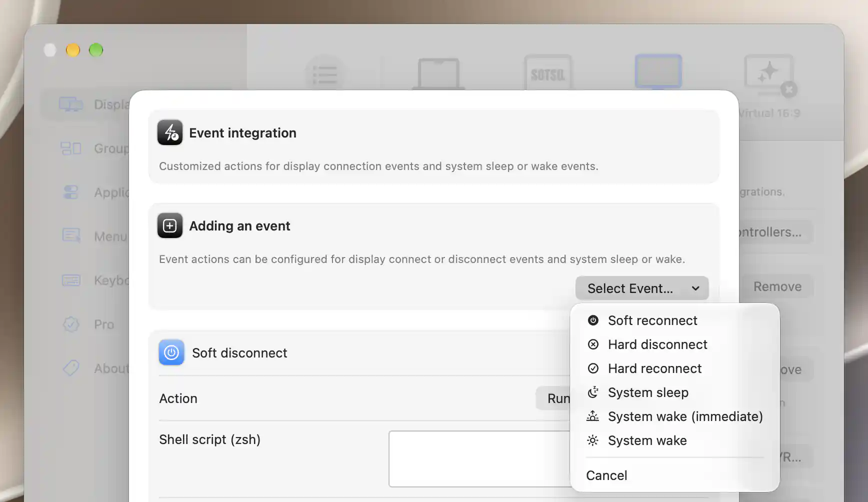Viewport: 868px width, 502px height.
Task: Open About tag icon in the sidebar
Action: tap(71, 368)
